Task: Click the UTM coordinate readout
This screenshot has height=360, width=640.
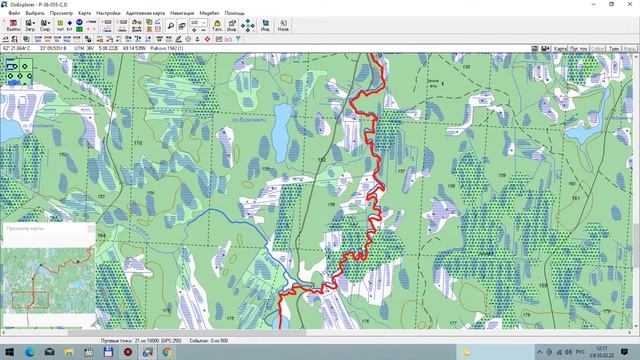Action: pyautogui.click(x=110, y=49)
